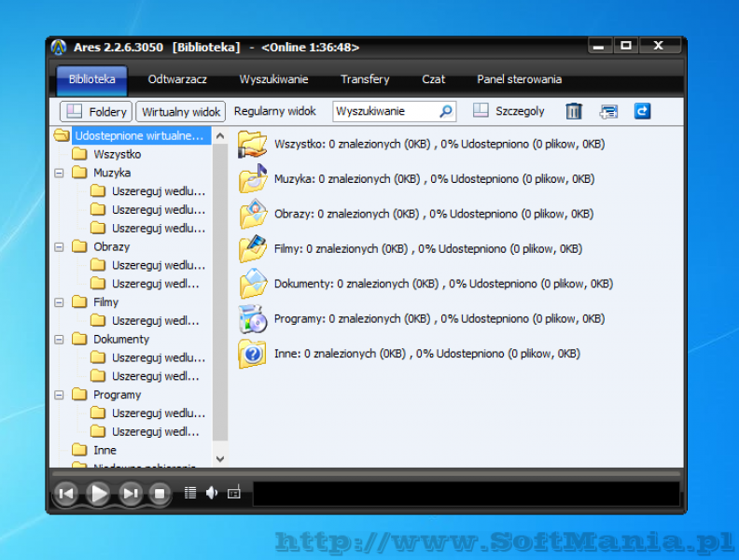Screen dimensions: 739x560
Task: Select the Filmy folder in tree
Action: [105, 302]
